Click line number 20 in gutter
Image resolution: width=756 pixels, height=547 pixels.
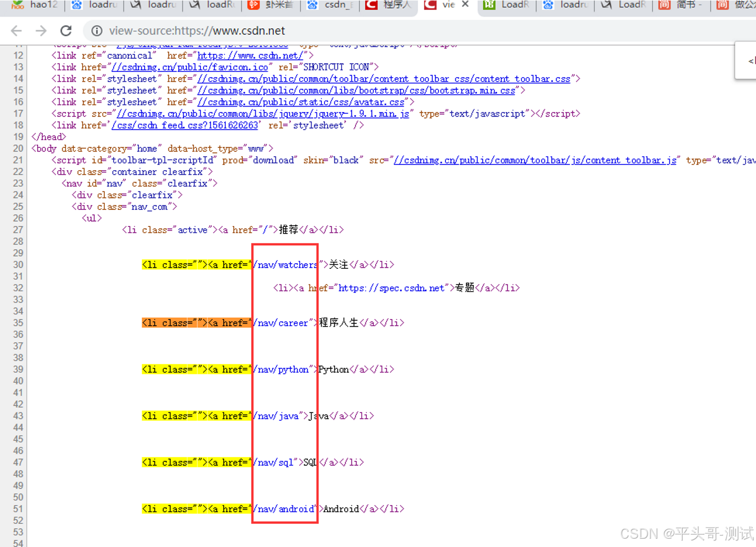pyautogui.click(x=18, y=148)
